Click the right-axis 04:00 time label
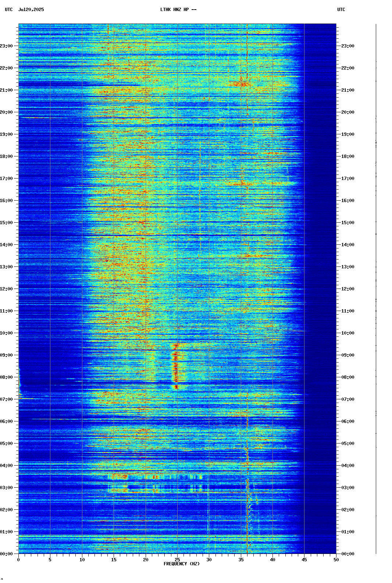Viewport: 392px width, 583px height. click(x=348, y=466)
